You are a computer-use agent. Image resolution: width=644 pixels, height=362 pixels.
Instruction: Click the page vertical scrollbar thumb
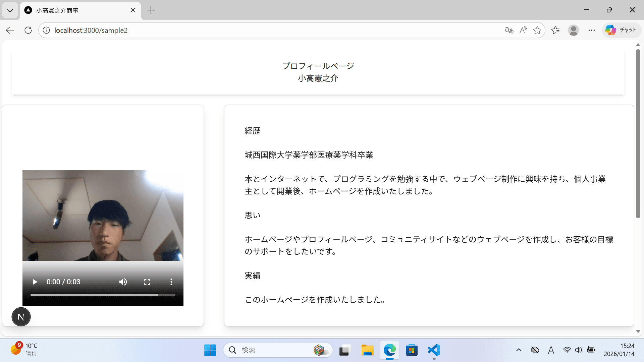638,133
